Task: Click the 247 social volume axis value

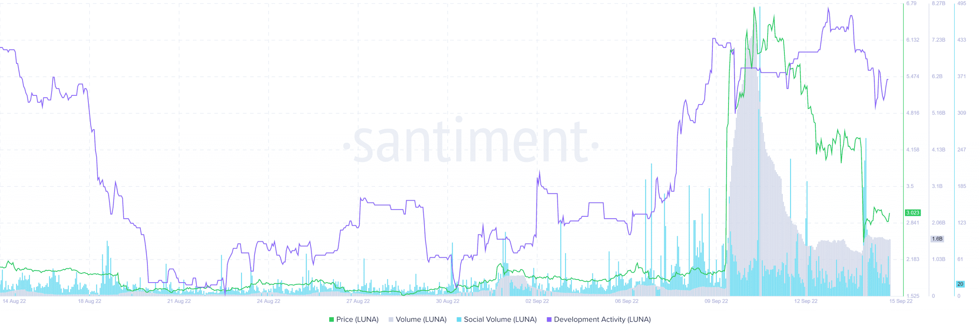Action: (x=962, y=150)
